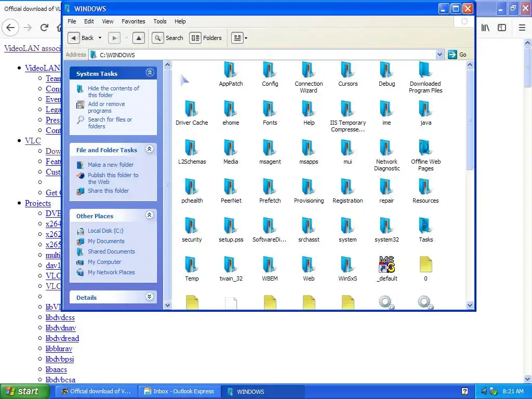The image size is (532, 399).
Task: Select the Debug folder
Action: pyautogui.click(x=387, y=74)
